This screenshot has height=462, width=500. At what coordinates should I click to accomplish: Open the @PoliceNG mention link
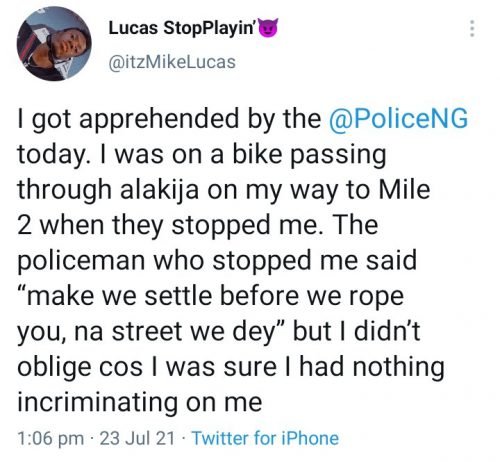click(x=398, y=118)
